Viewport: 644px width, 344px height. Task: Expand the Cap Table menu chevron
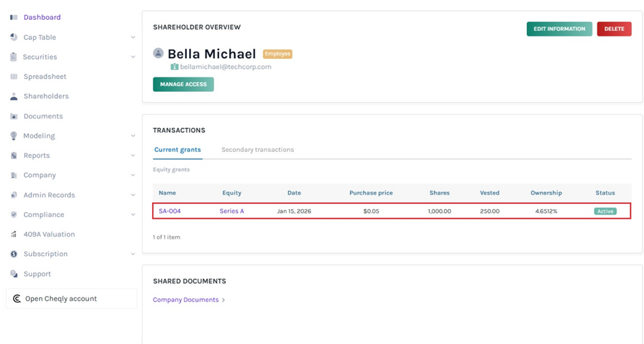133,37
